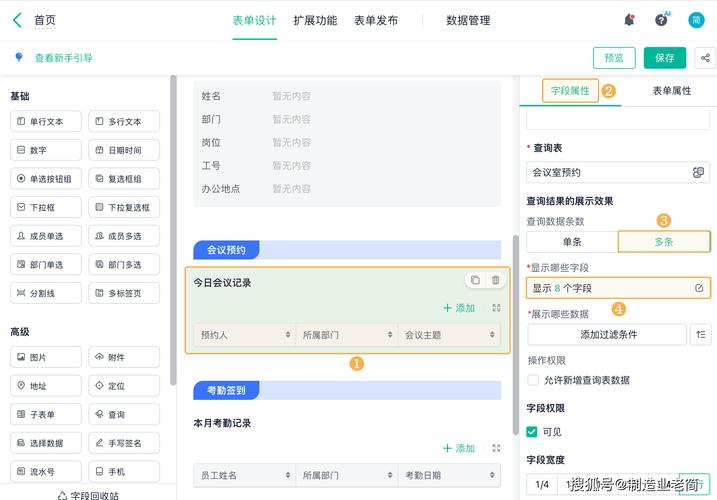This screenshot has width=717, height=500.
Task: Open 查看新手引导 link
Action: pyautogui.click(x=64, y=58)
